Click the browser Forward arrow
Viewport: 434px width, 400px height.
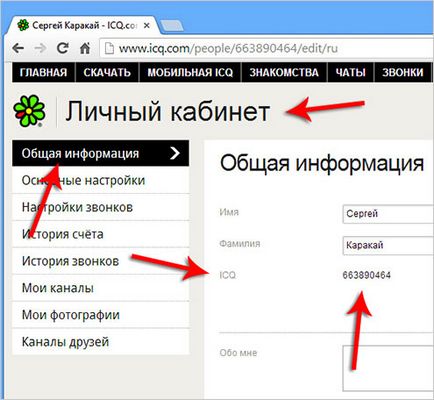pos(40,49)
